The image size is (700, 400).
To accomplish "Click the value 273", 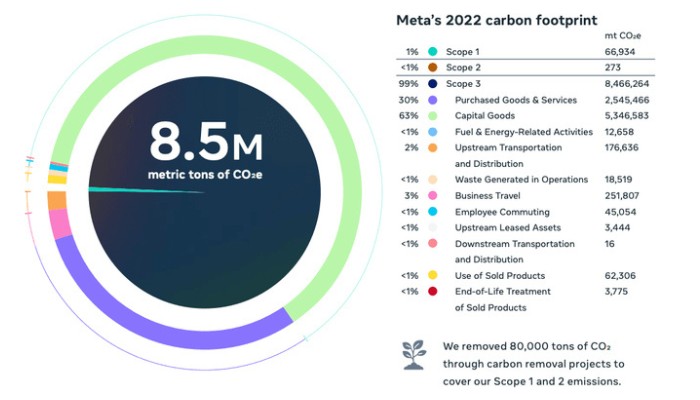I will click(x=612, y=67).
